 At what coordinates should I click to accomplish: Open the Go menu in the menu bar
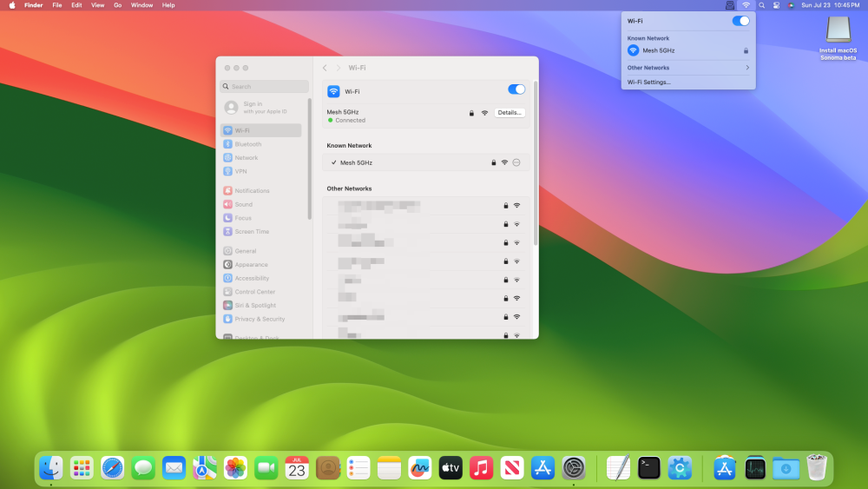[x=117, y=5]
